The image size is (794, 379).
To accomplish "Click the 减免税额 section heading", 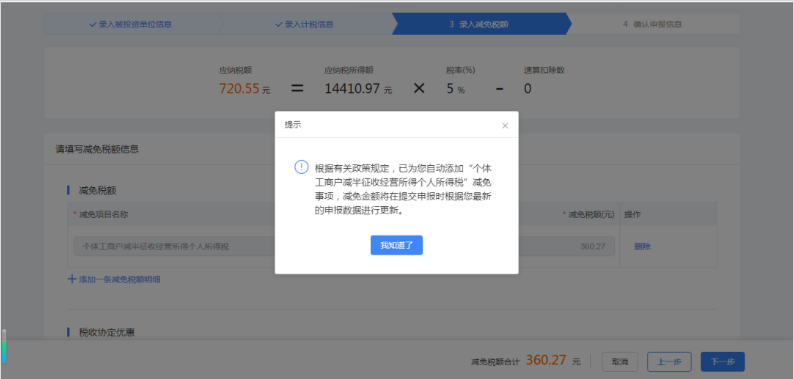I will tap(98, 191).
